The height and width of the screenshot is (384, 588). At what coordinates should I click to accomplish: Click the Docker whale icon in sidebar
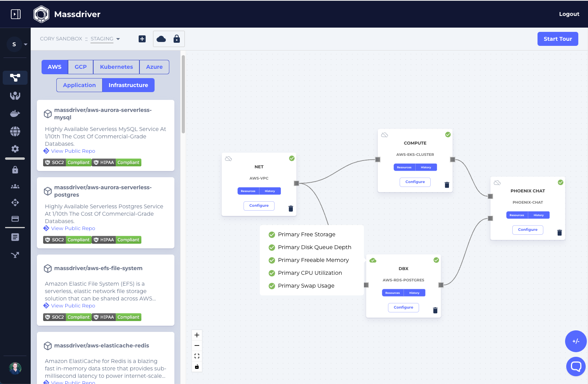click(x=15, y=113)
